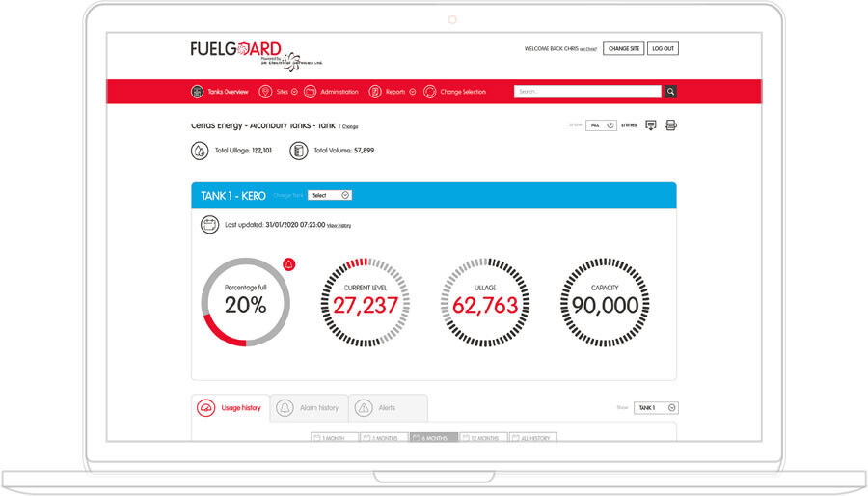The width and height of the screenshot is (868, 496).
Task: Click the Ullage 62,763 dial
Action: click(485, 302)
